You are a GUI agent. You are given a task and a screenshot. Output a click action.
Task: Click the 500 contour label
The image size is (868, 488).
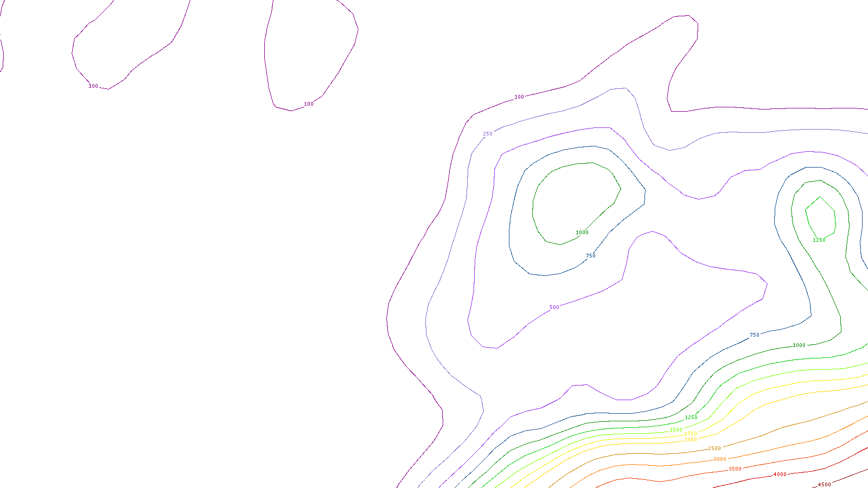pyautogui.click(x=554, y=307)
